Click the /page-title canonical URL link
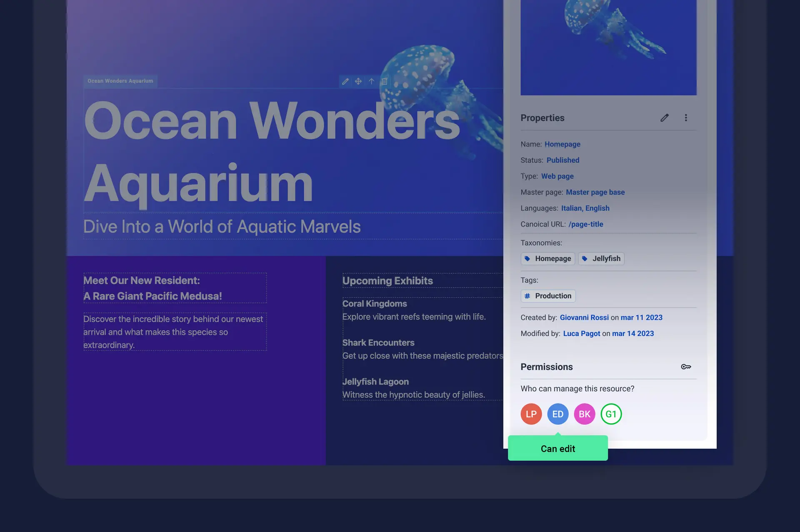Viewport: 800px width, 532px height. (x=585, y=224)
